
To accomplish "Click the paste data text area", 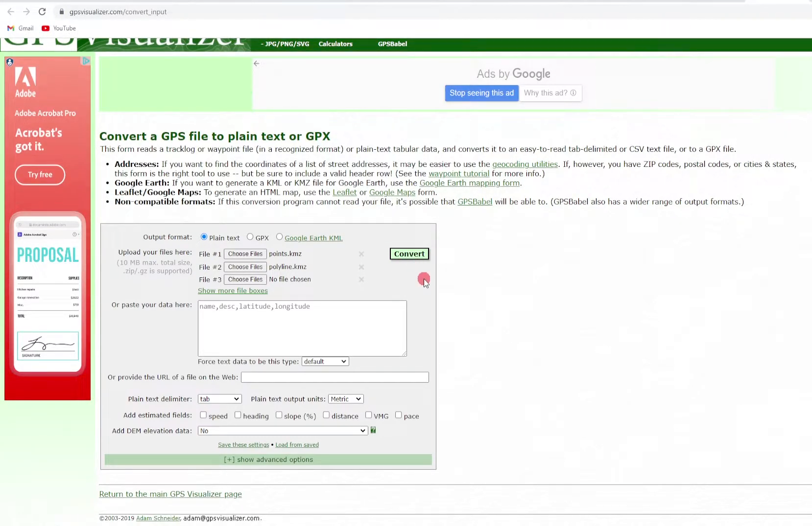I will (x=302, y=328).
